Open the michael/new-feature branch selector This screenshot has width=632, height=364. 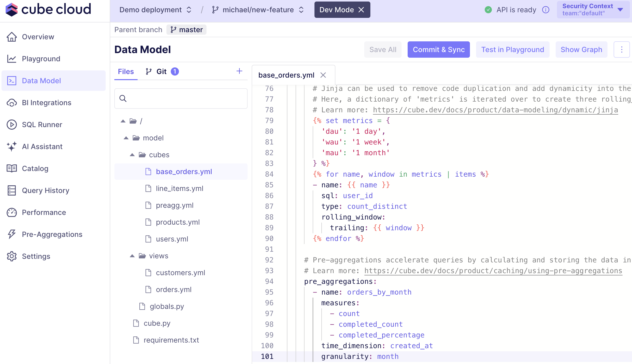pyautogui.click(x=258, y=10)
